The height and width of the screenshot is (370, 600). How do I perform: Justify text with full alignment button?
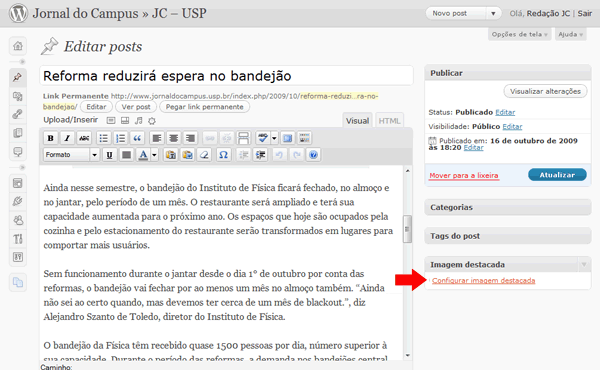click(x=126, y=155)
